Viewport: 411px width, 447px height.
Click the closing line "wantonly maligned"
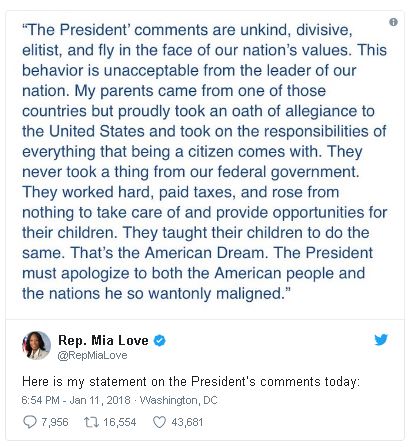click(157, 293)
